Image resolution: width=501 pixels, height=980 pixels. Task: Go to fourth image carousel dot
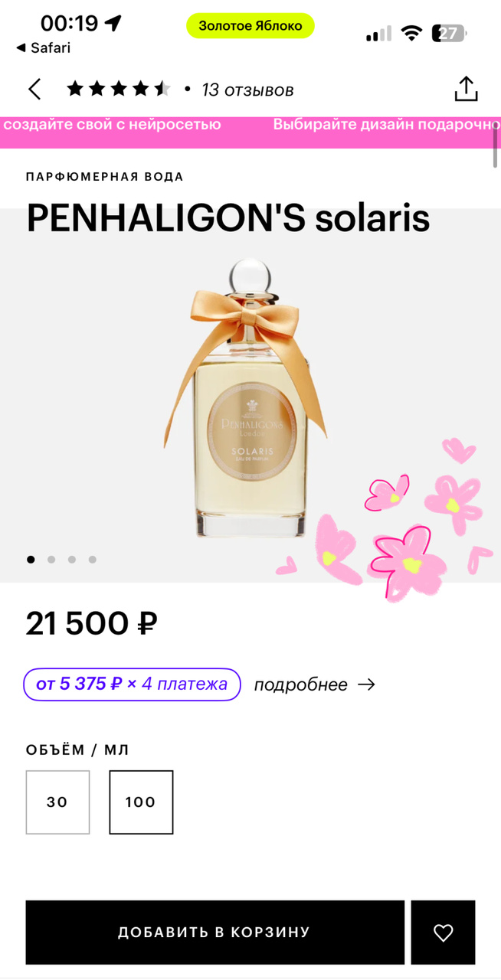click(x=93, y=560)
